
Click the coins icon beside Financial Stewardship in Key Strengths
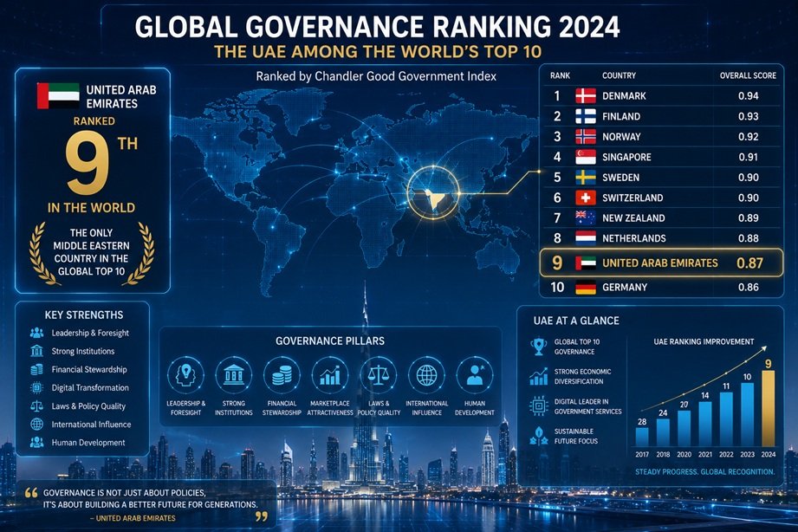[x=36, y=370]
